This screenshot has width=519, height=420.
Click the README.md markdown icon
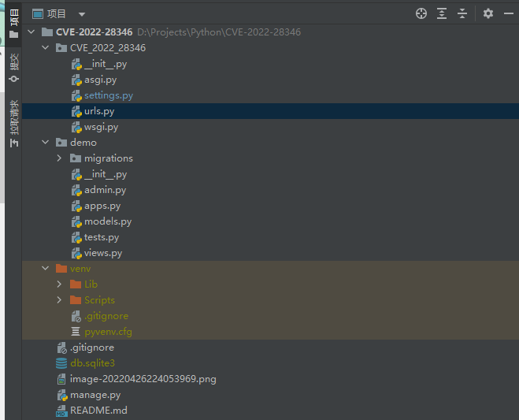[61, 411]
